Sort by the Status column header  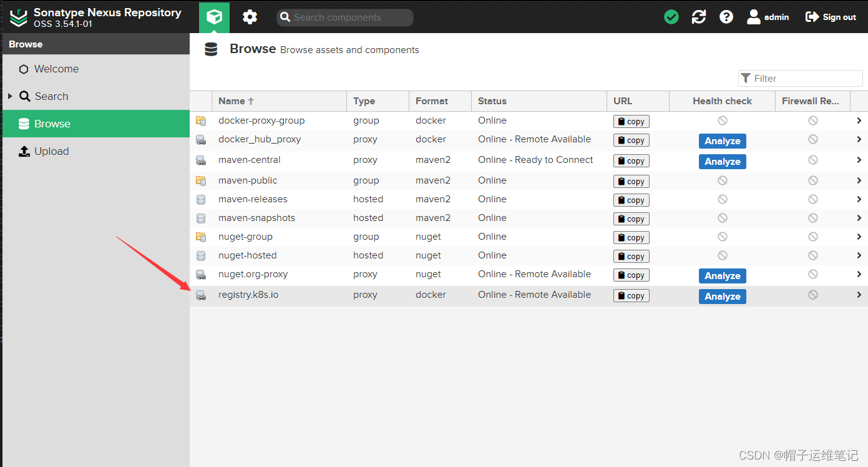[x=539, y=101]
